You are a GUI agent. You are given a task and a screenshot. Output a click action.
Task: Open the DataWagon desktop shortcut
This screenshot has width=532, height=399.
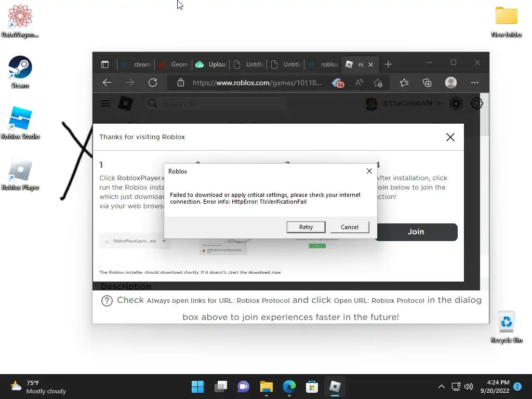coord(20,21)
